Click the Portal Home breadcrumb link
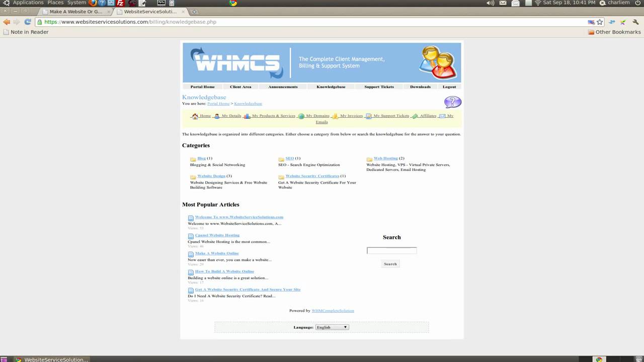The width and height of the screenshot is (644, 362). tap(218, 104)
